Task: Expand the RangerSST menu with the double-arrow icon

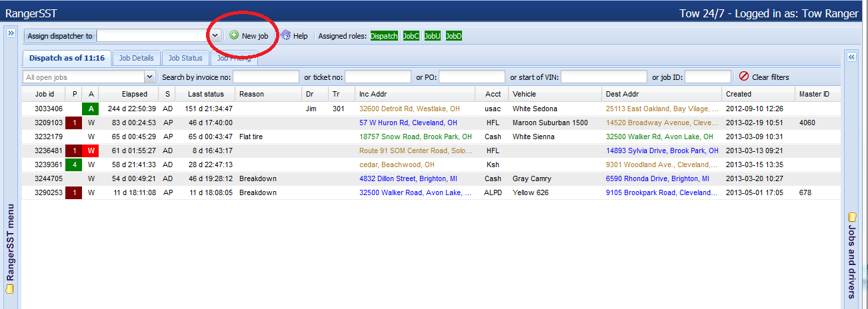Action: tap(11, 33)
